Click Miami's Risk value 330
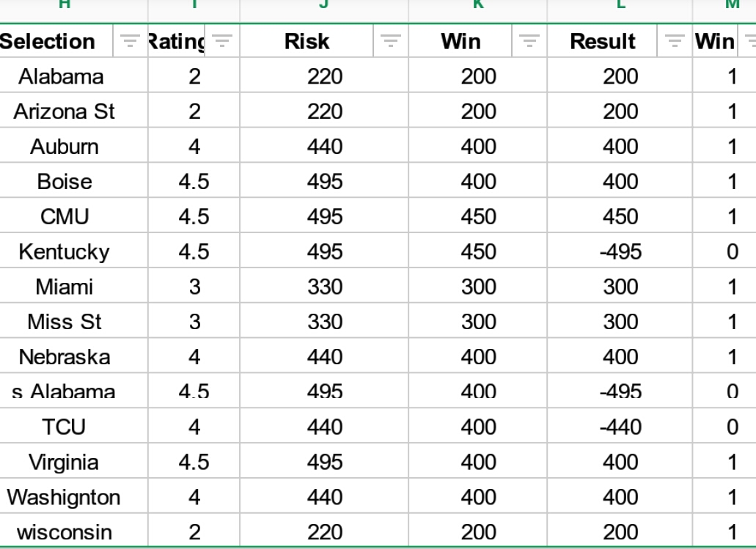The width and height of the screenshot is (756, 549). coord(324,287)
